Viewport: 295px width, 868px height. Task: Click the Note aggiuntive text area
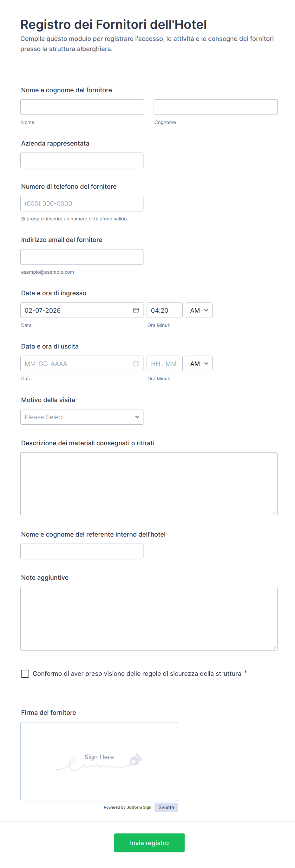pos(149,618)
